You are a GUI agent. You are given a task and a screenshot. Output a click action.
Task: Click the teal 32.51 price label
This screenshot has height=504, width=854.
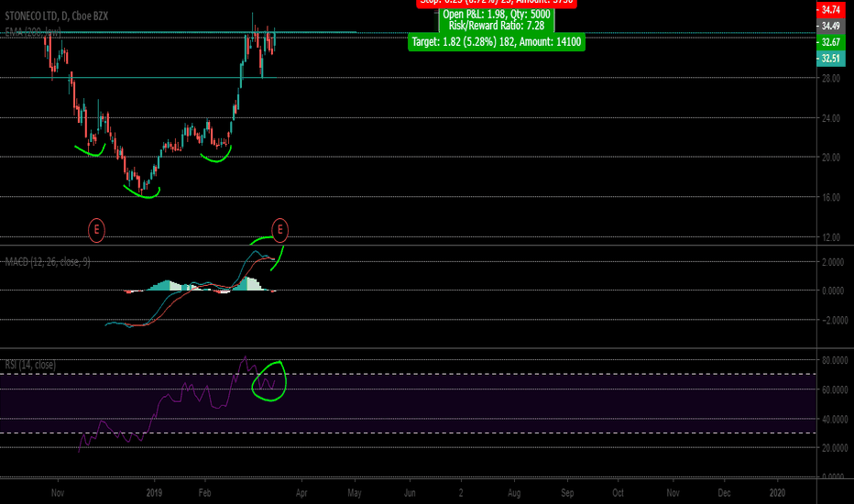tap(830, 59)
